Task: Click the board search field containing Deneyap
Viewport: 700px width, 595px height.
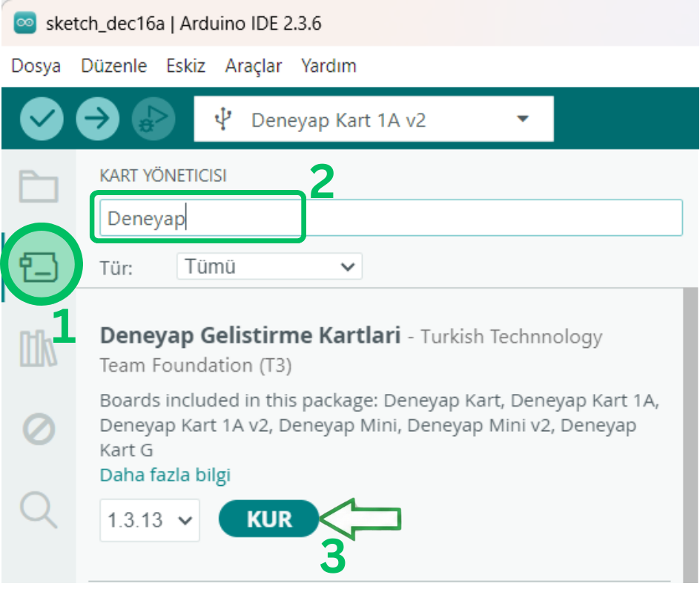Action: click(391, 218)
